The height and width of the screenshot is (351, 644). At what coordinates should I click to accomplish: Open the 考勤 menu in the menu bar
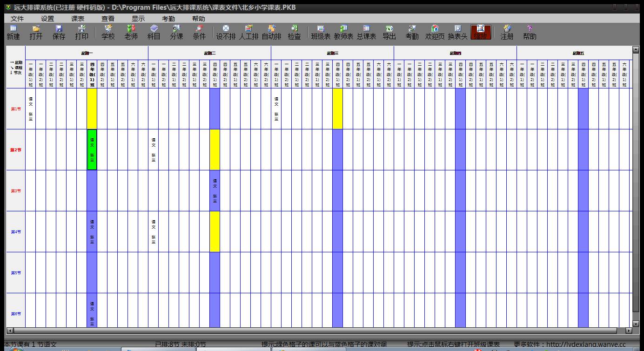pyautogui.click(x=168, y=19)
